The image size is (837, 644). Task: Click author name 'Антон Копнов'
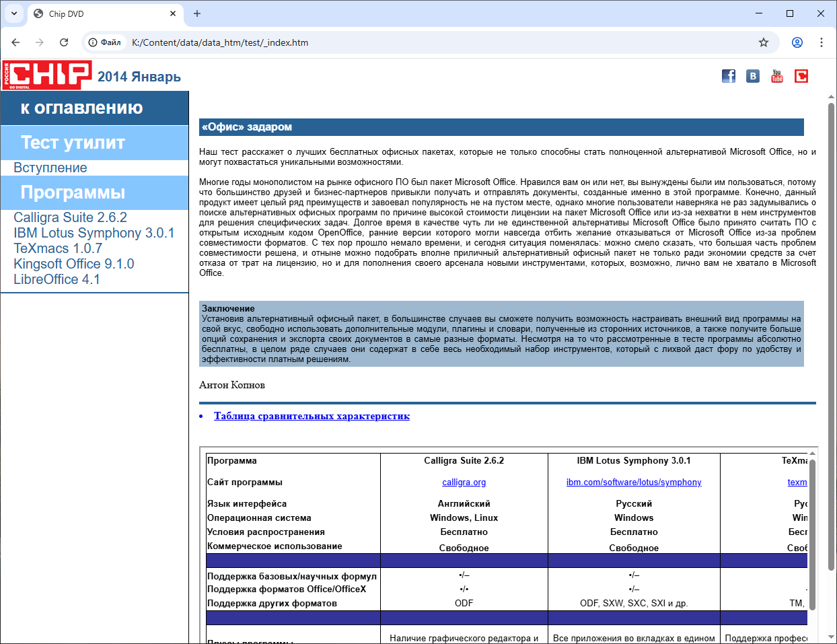(232, 385)
